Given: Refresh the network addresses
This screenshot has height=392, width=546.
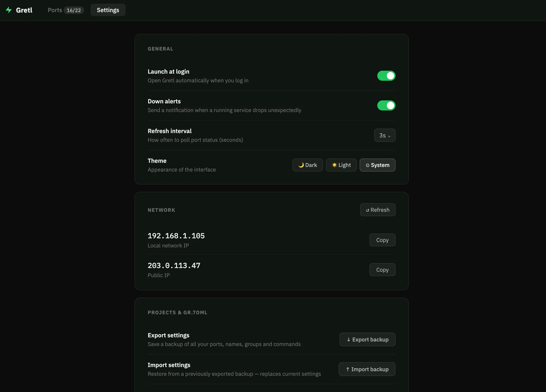Looking at the screenshot, I should pos(378,210).
